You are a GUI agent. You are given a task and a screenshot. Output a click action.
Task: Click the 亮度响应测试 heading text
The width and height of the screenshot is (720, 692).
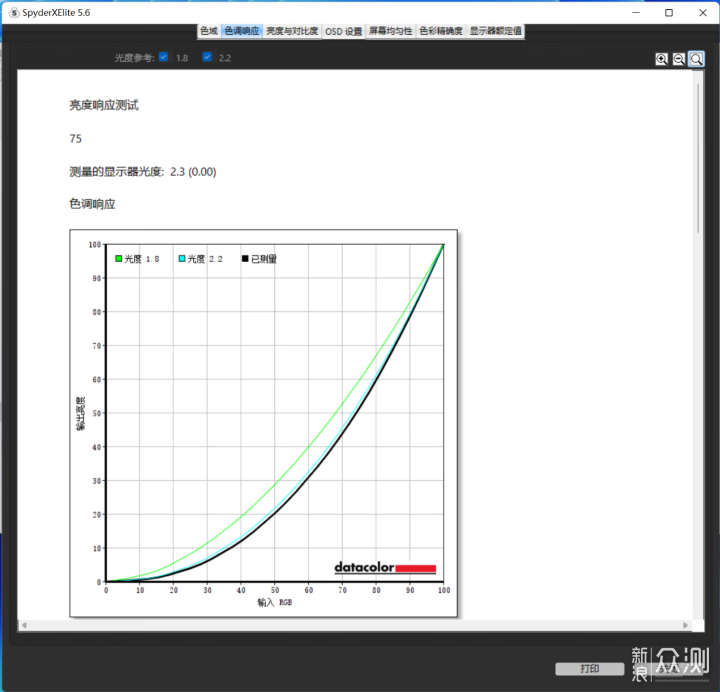tap(104, 105)
